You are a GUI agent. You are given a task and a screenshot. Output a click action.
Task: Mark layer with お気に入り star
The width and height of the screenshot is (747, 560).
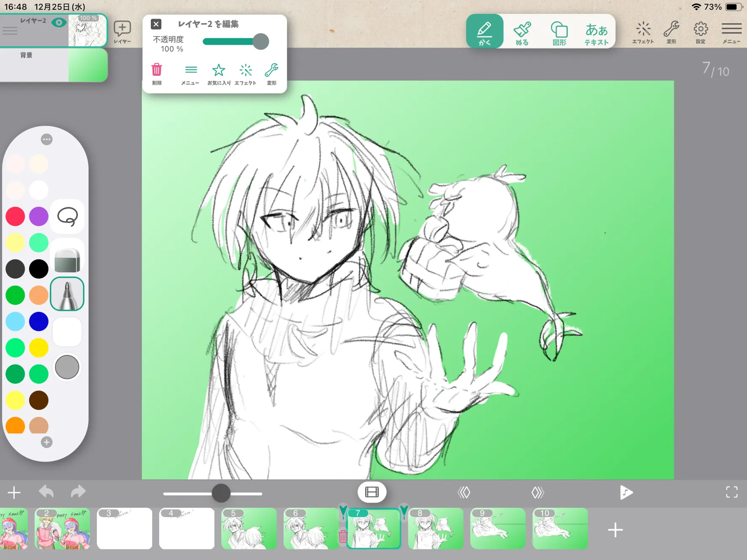[219, 74]
